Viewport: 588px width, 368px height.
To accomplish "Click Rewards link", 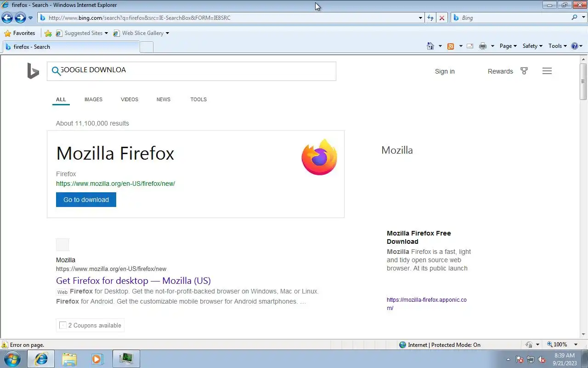I will pos(500,71).
